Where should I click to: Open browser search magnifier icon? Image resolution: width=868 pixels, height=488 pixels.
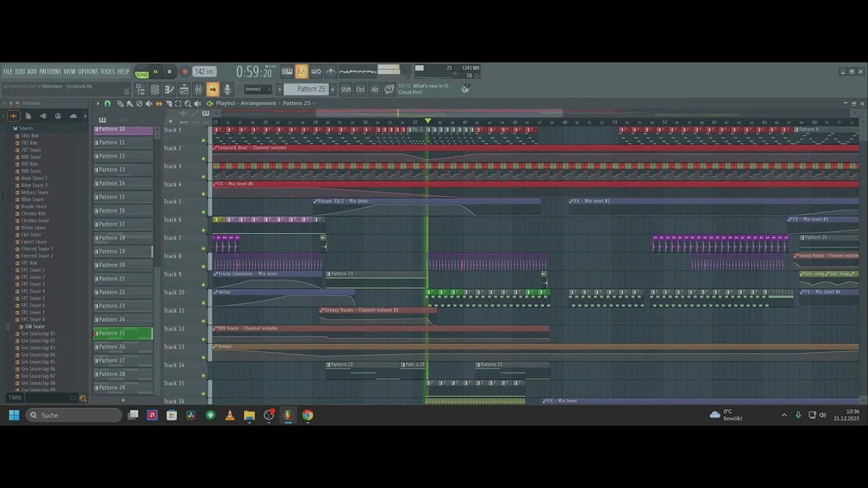point(83,399)
